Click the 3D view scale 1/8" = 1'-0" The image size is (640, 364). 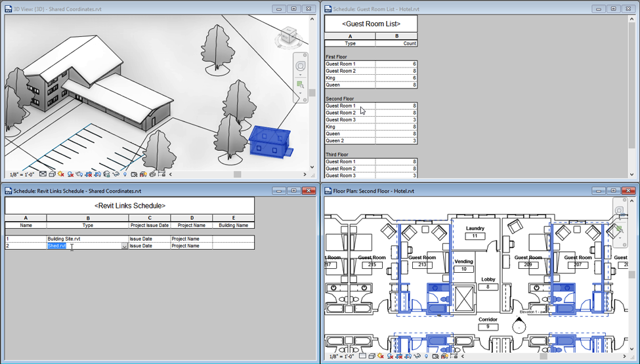[x=22, y=174]
